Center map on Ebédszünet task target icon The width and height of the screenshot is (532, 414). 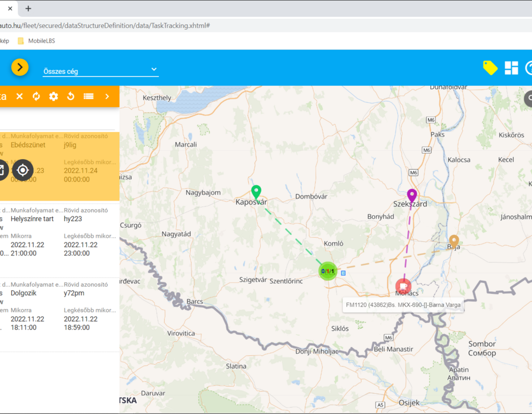(x=22, y=170)
